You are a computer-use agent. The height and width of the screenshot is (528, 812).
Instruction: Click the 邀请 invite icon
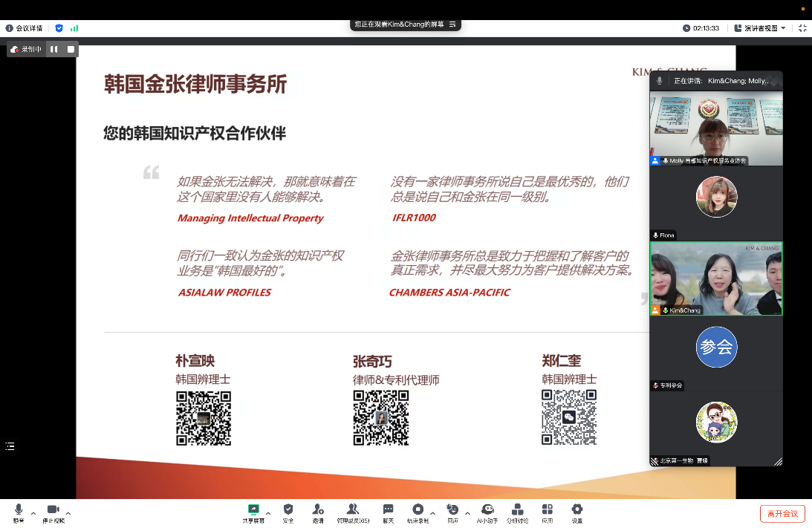click(318, 510)
